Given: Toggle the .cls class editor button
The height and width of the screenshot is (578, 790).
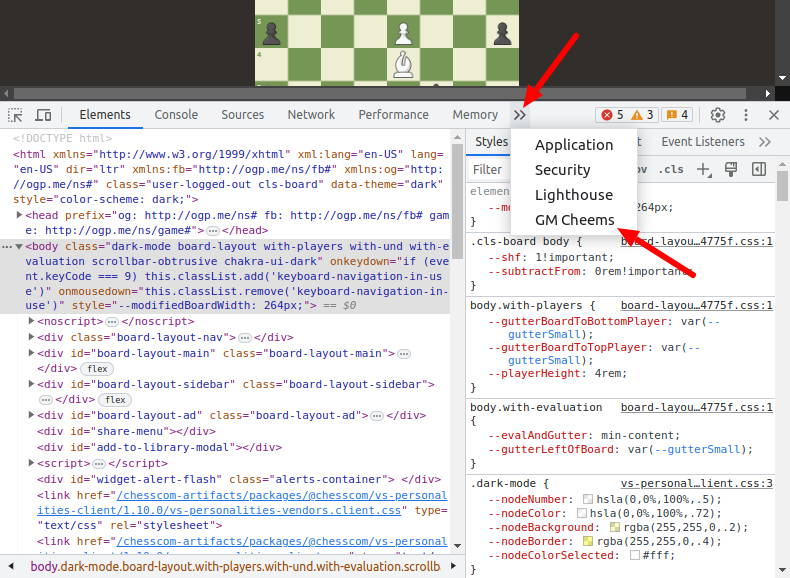Looking at the screenshot, I should click(671, 170).
